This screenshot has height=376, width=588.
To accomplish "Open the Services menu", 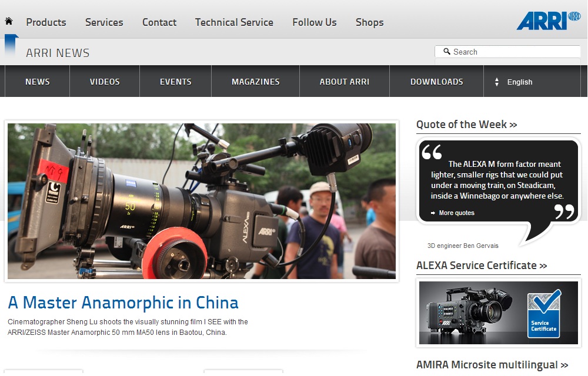I will tap(104, 22).
